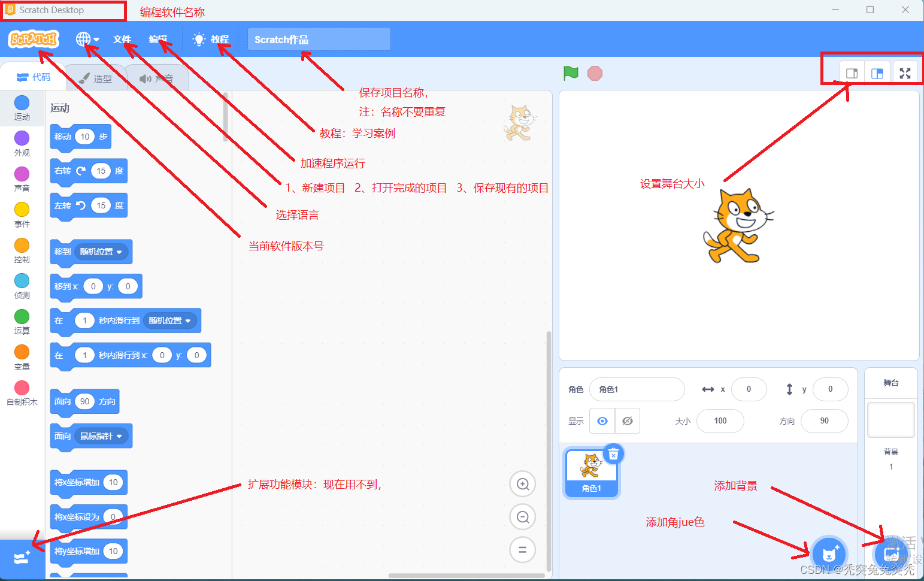This screenshot has height=581, width=924.
Task: Switch to large stage layout
Action: pyautogui.click(x=877, y=73)
